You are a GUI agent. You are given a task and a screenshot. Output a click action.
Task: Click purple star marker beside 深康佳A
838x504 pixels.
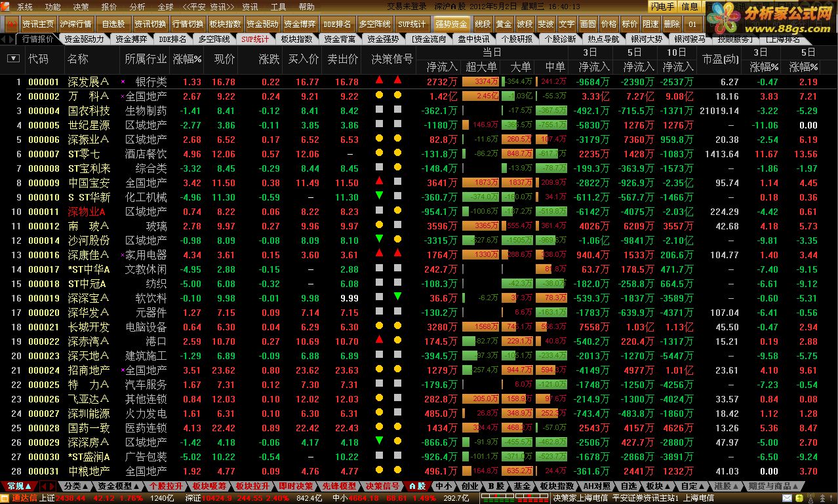pyautogui.click(x=123, y=254)
